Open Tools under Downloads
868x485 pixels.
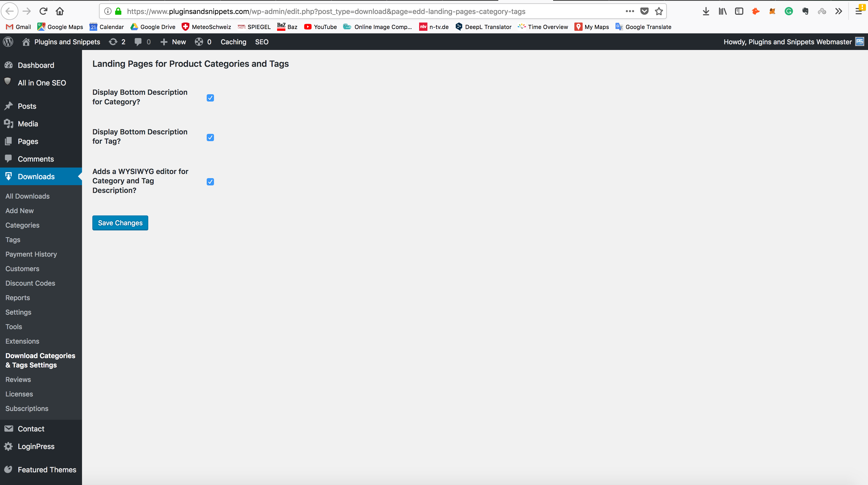point(14,327)
